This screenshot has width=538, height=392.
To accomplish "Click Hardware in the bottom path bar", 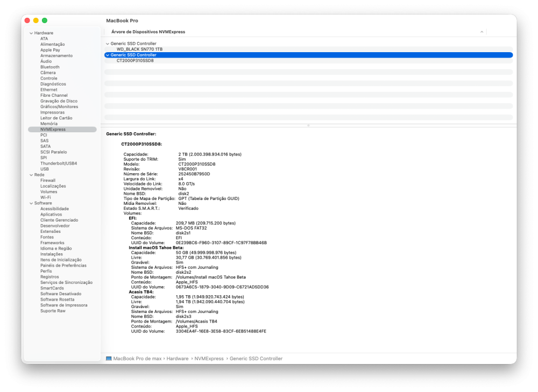I will coord(178,358).
